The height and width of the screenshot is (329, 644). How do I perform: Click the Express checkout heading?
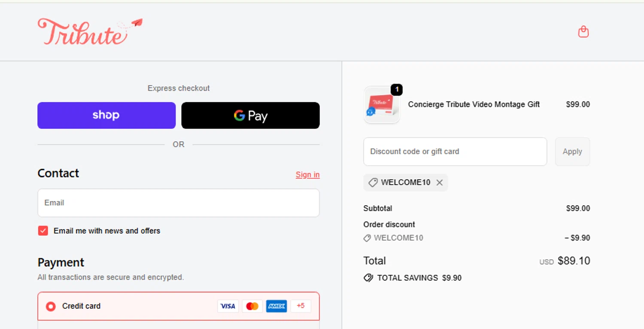coord(179,88)
